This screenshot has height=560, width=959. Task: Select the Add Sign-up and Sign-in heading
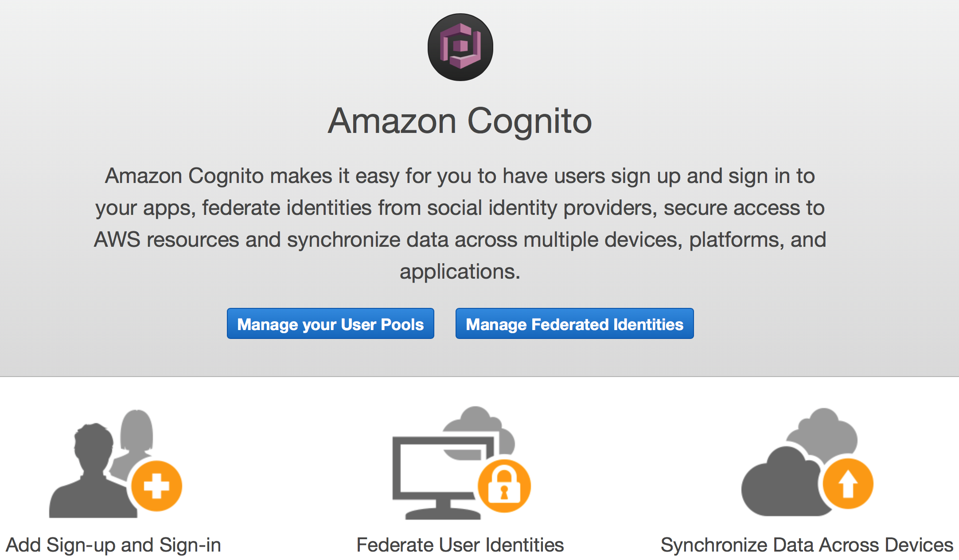[113, 545]
